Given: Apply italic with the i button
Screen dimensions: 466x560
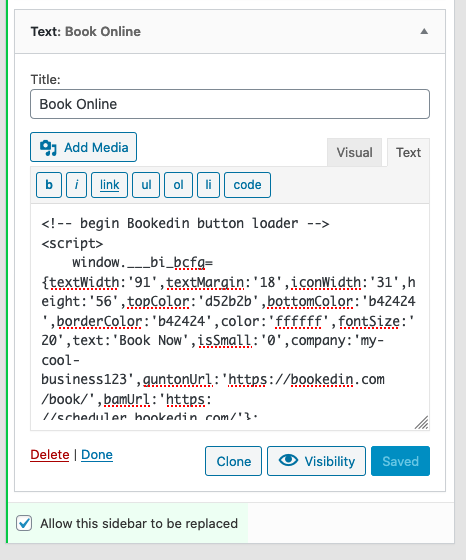Looking at the screenshot, I should point(76,185).
